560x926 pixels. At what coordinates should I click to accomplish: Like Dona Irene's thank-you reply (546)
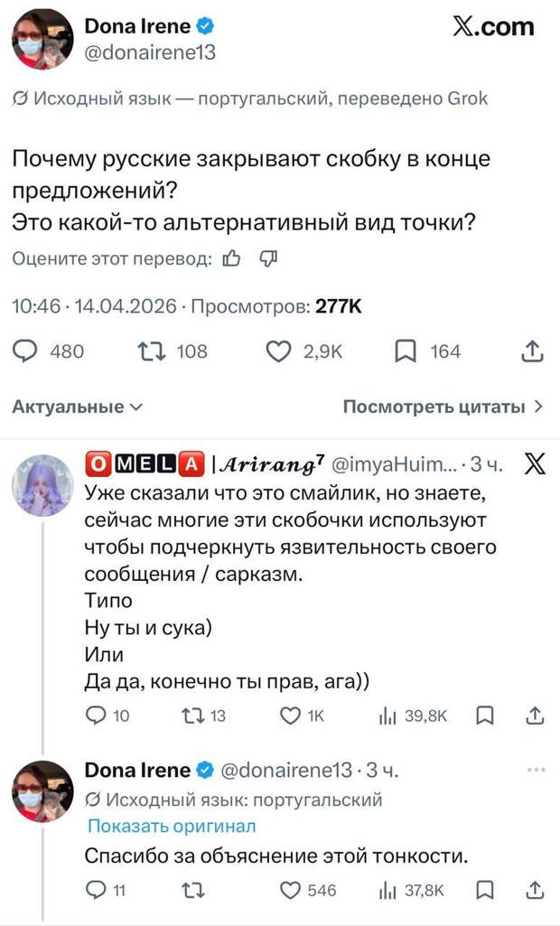click(x=290, y=891)
